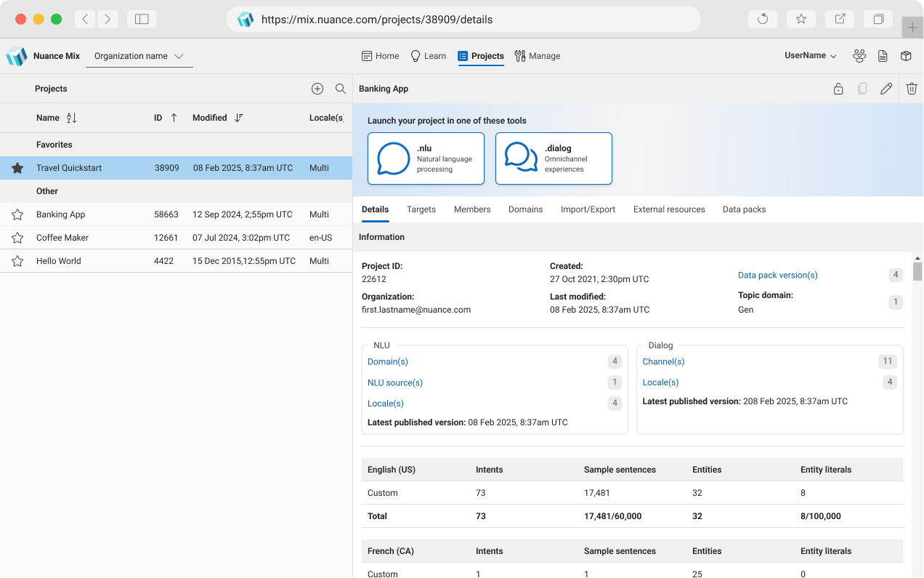The image size is (924, 578).
Task: Sort by Modified descending icon
Action: pyautogui.click(x=239, y=118)
